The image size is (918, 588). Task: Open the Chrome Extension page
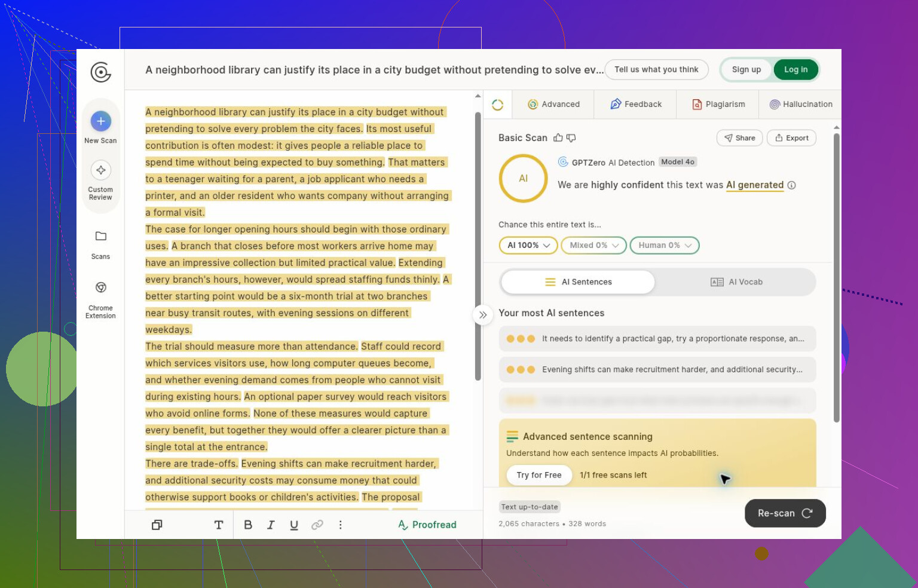coord(100,299)
